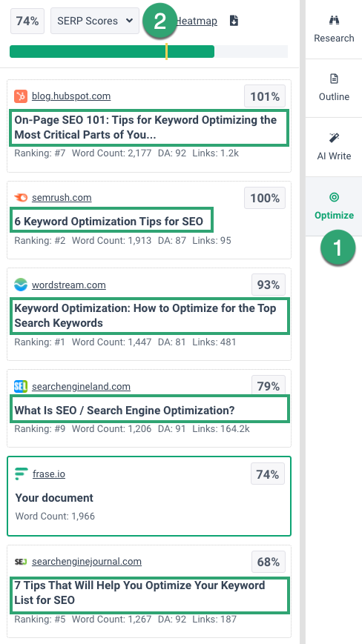The width and height of the screenshot is (362, 644).
Task: Click the Semrush flame favicon
Action: (x=21, y=198)
